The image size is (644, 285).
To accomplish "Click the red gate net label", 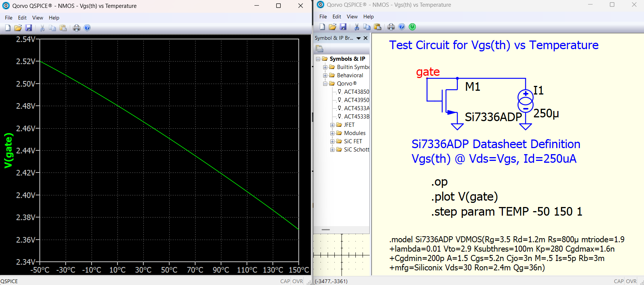I will click(428, 72).
